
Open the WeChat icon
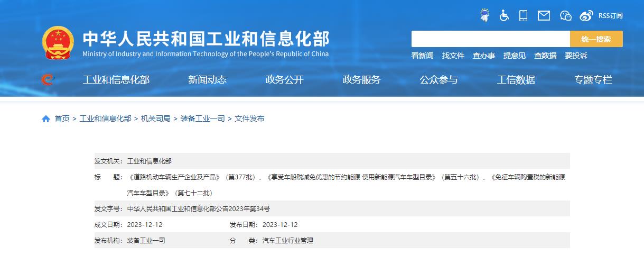(x=565, y=16)
